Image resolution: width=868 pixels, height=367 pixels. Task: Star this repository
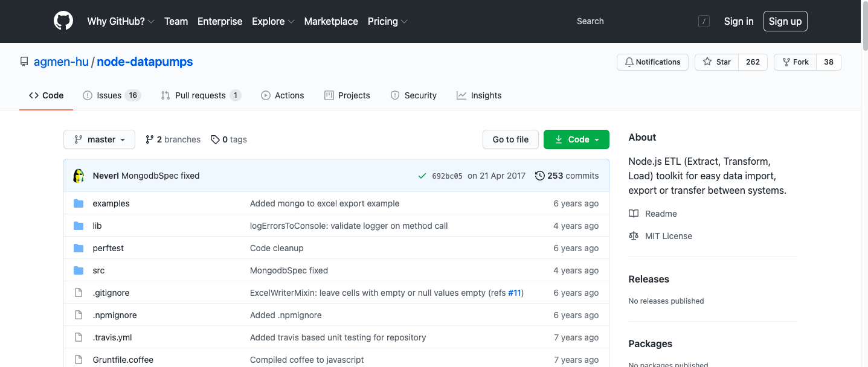click(716, 62)
